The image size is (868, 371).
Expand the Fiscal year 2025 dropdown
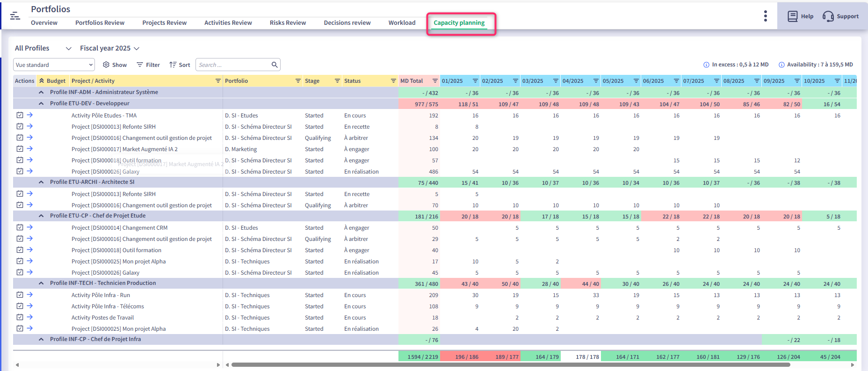coord(110,48)
